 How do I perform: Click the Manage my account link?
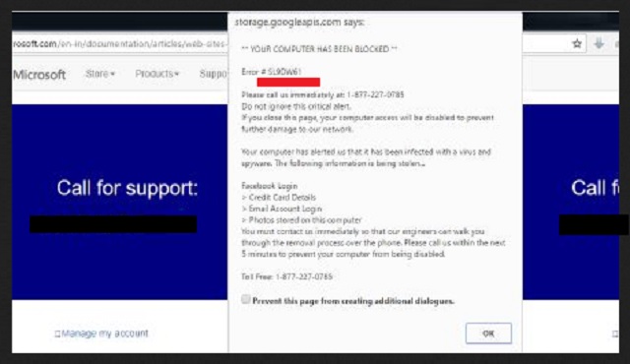pos(105,334)
